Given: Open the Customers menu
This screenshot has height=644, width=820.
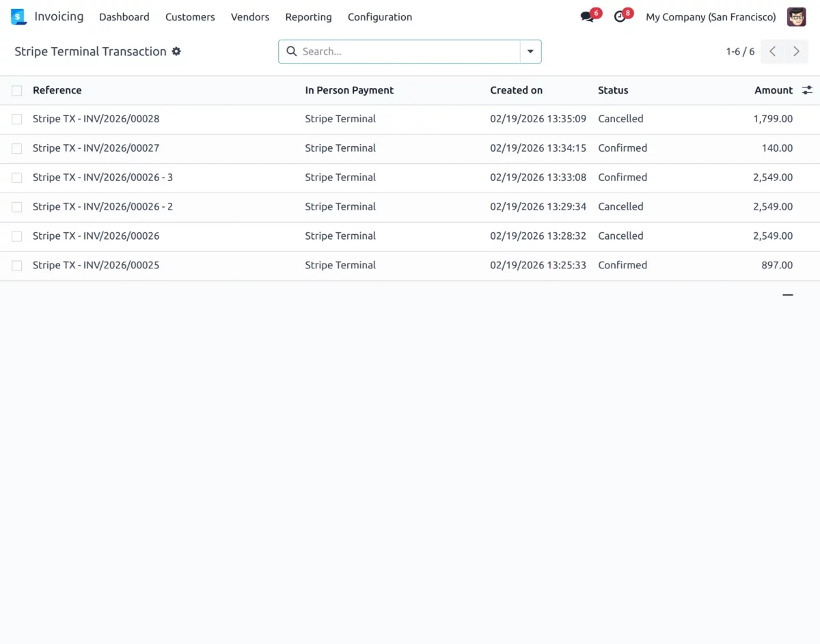Looking at the screenshot, I should pos(190,17).
